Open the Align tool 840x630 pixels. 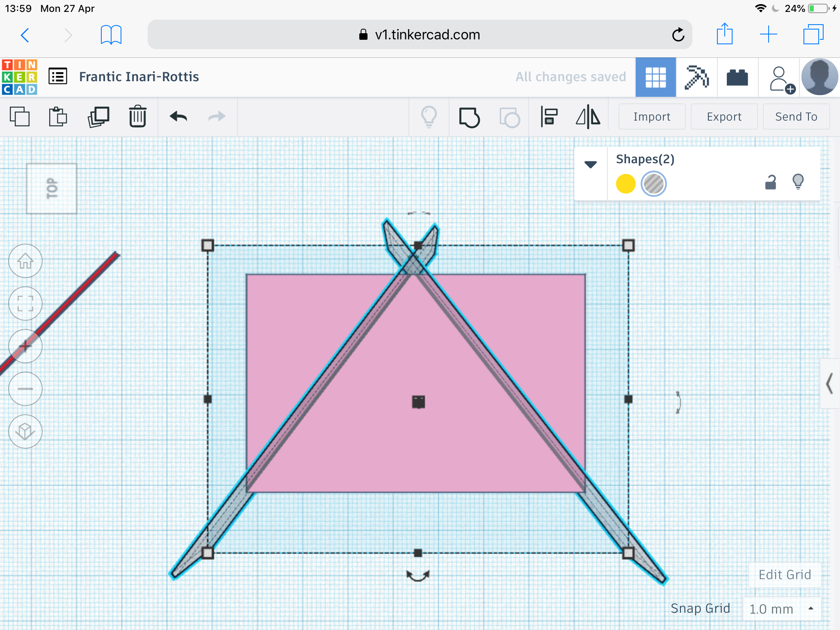click(x=549, y=117)
